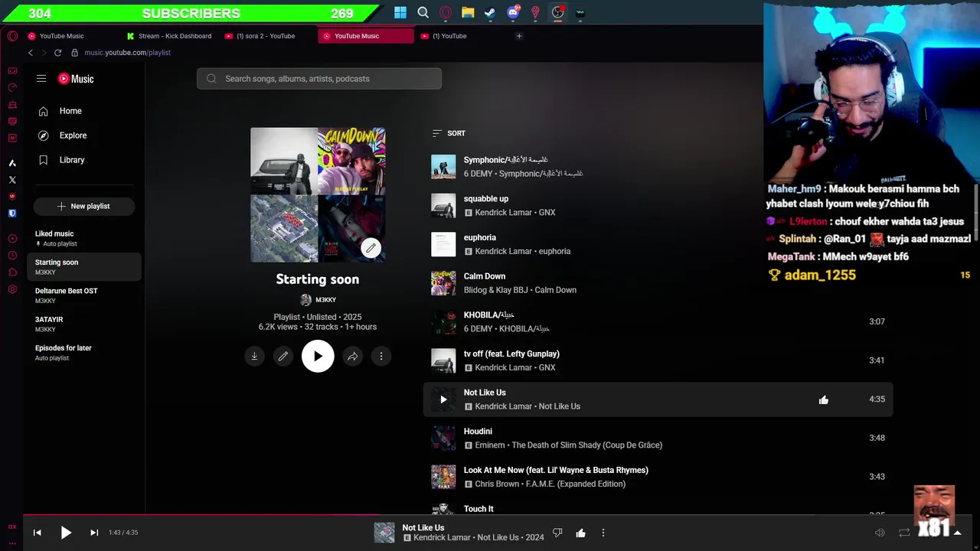Screen dimensions: 980x551
Task: Switch to the sora 2 - YouTube tab
Action: click(x=266, y=36)
